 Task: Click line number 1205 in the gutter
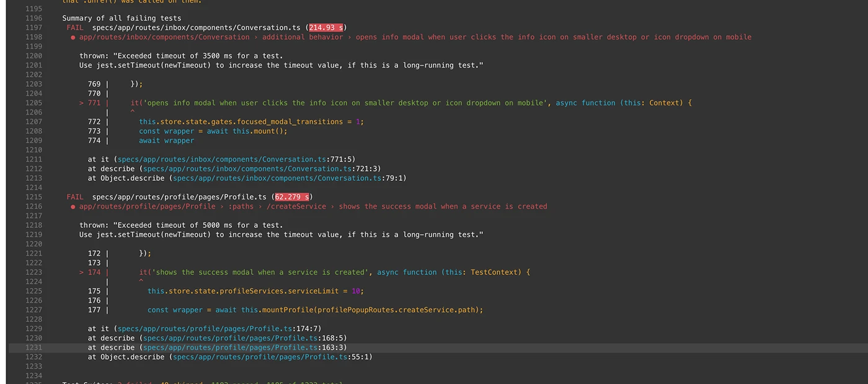tap(33, 103)
